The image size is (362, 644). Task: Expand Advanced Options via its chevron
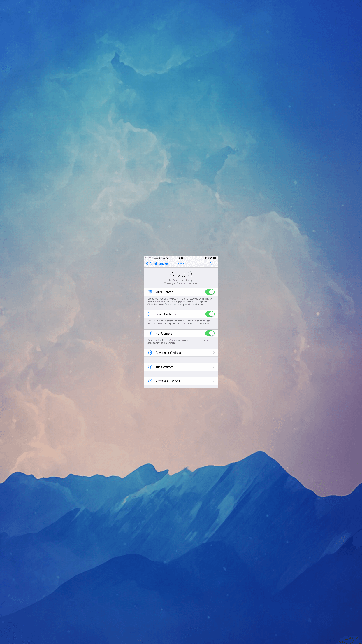(x=214, y=353)
